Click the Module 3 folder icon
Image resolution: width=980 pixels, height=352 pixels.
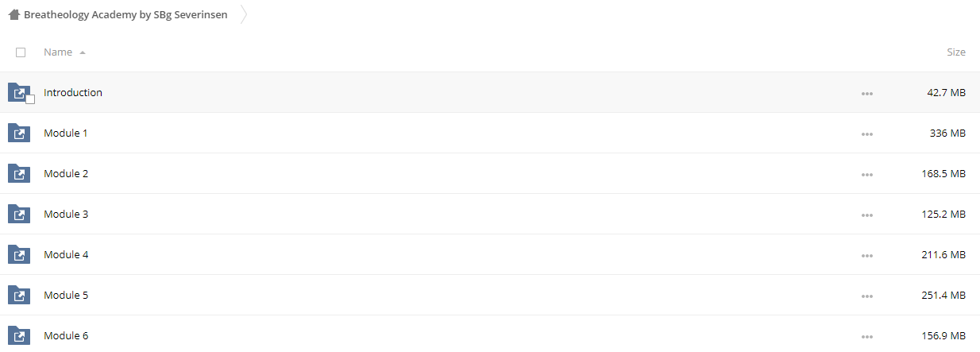18,214
